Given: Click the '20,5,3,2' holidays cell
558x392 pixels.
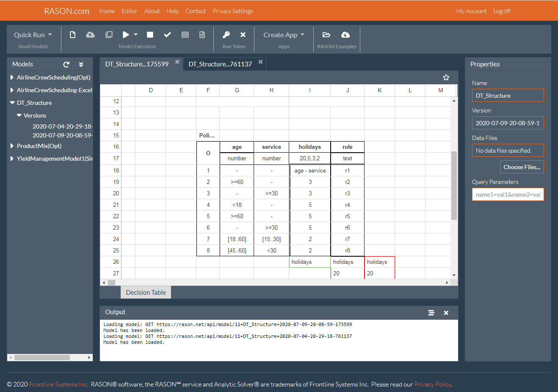Looking at the screenshot, I should coord(310,158).
